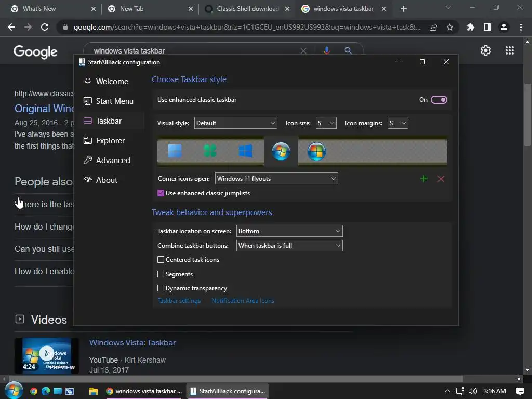Open Windows Vista: Taskbar video result
This screenshot has height=399, width=532.
[132, 343]
